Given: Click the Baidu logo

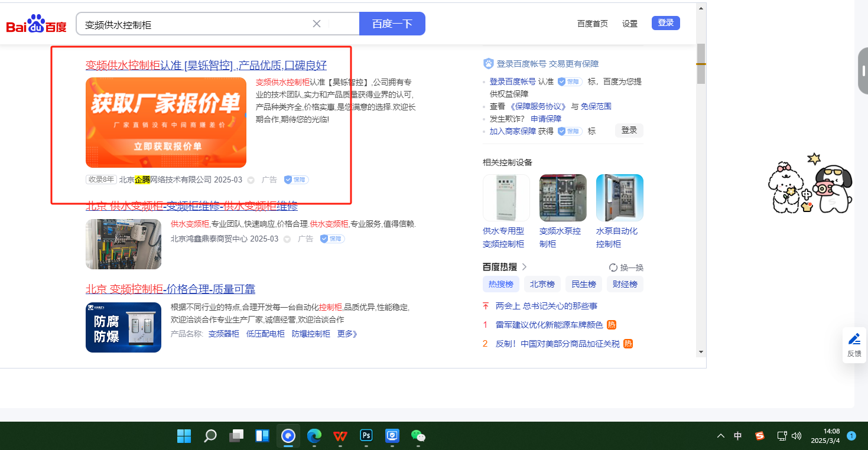Looking at the screenshot, I should pyautogui.click(x=36, y=24).
